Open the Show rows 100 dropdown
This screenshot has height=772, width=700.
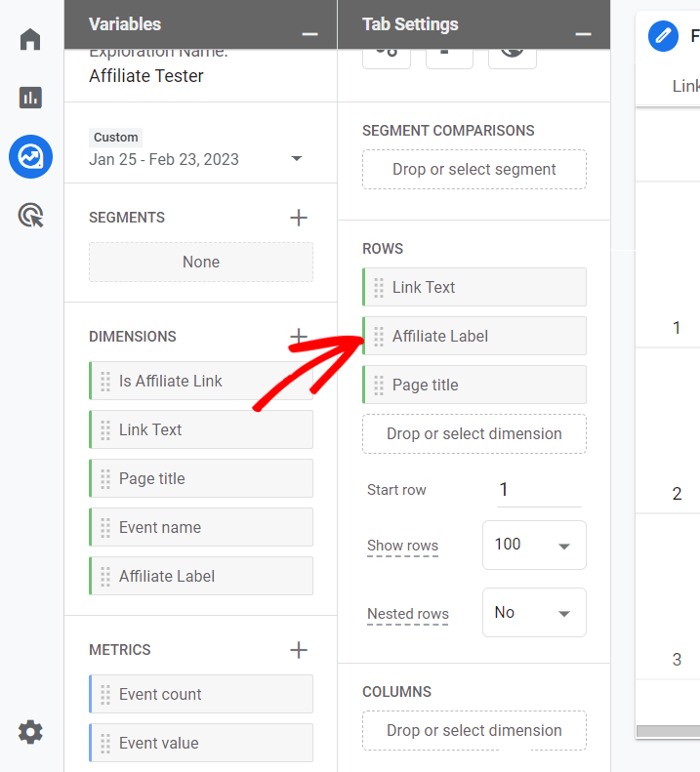point(534,545)
